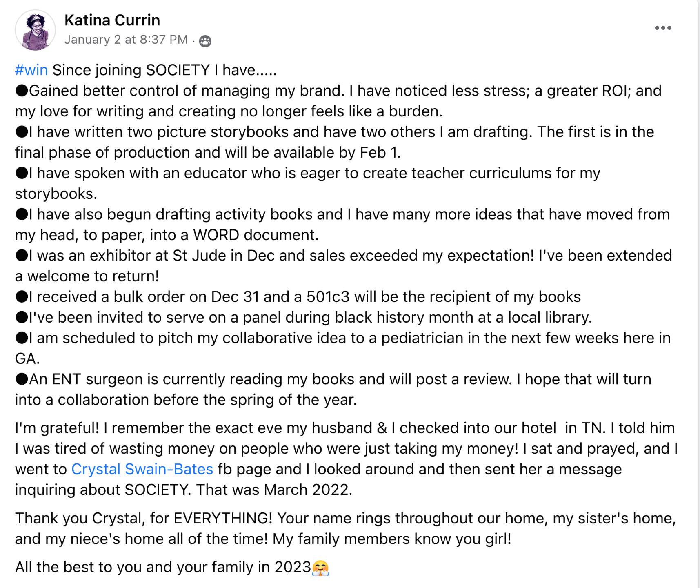Click the bullet before 'I've been invited to serve'

tap(22, 317)
